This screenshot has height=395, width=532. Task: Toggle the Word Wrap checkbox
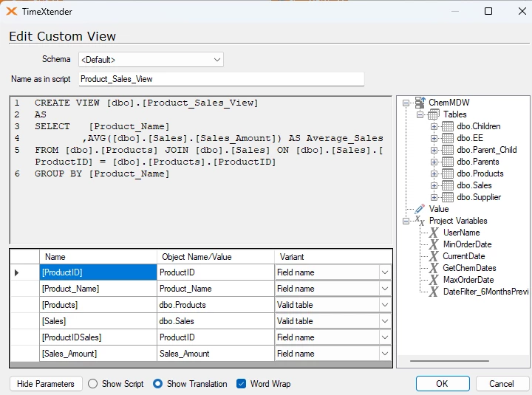241,383
